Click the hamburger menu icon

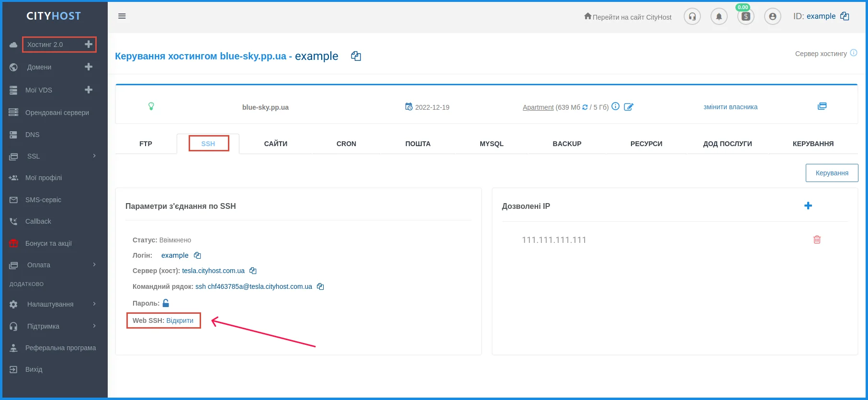[x=122, y=16]
